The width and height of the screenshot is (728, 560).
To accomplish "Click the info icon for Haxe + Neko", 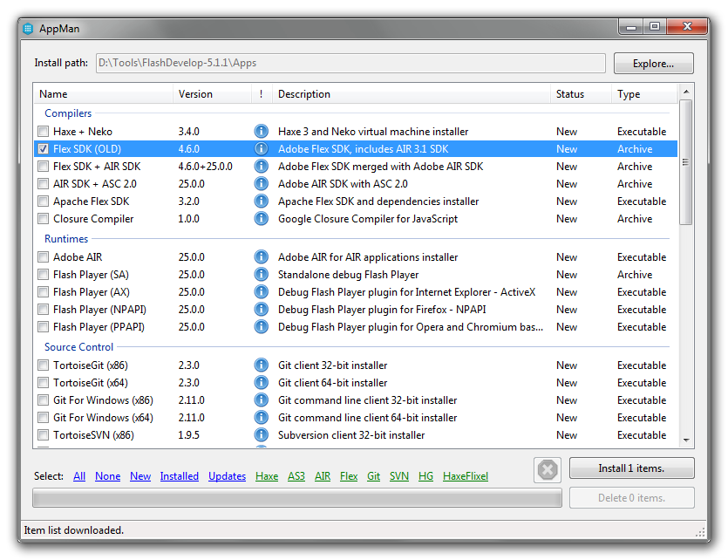I will coord(261,132).
